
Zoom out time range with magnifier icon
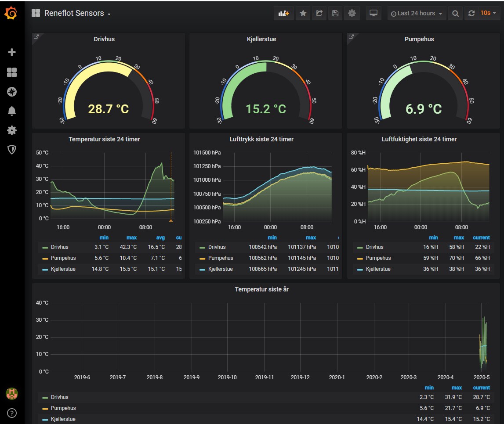pos(455,14)
